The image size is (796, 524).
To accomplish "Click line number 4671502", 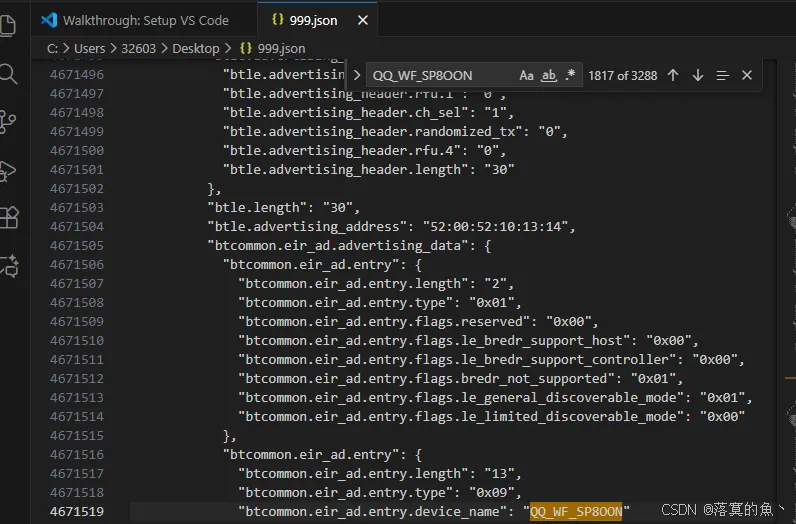I will tap(77, 189).
